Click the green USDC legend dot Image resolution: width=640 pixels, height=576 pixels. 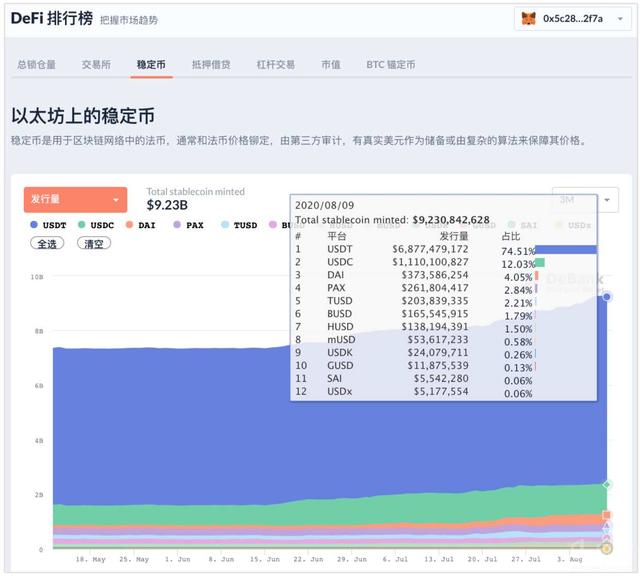pos(82,225)
